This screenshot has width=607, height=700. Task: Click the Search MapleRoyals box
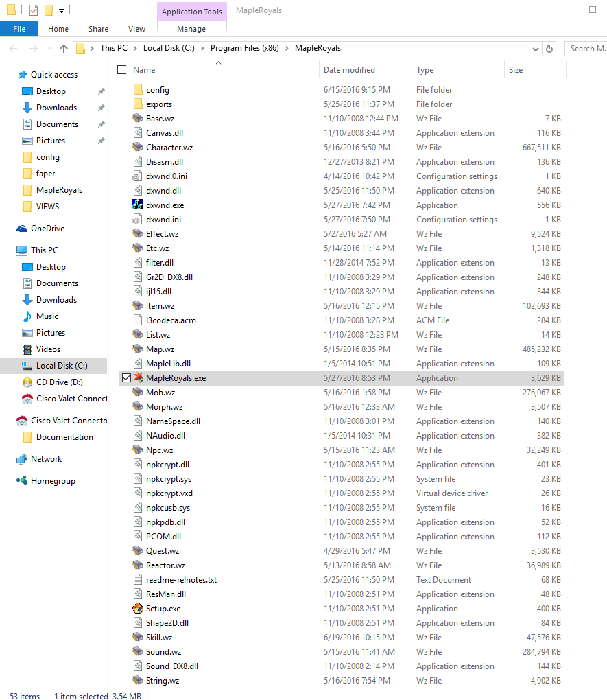tap(586, 49)
